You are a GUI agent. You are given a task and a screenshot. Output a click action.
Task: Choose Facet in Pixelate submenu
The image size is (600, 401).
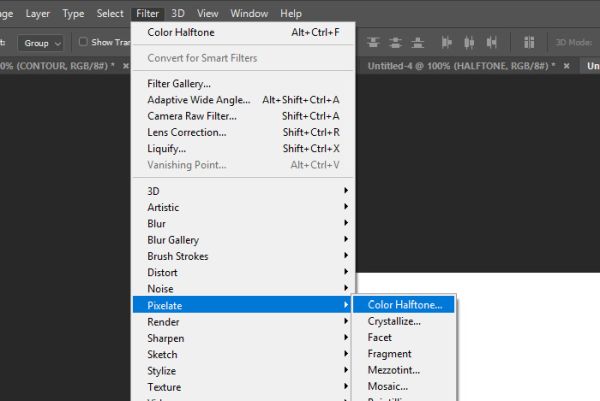tap(404, 337)
